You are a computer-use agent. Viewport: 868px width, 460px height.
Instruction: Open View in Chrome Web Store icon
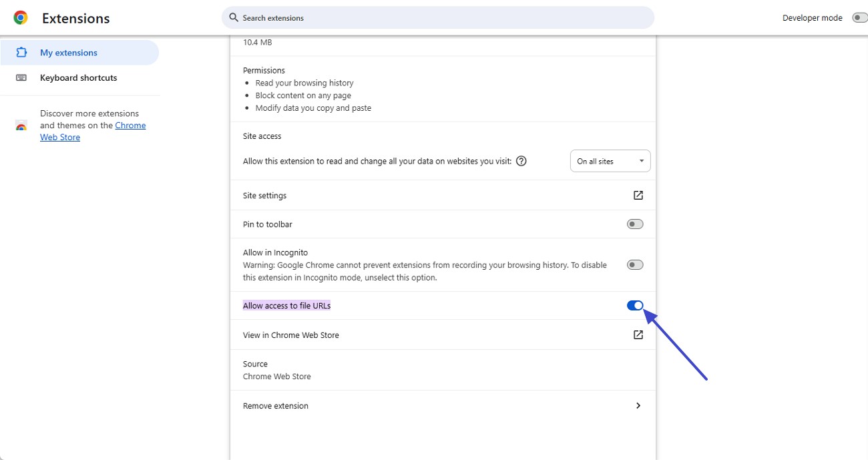[638, 334]
